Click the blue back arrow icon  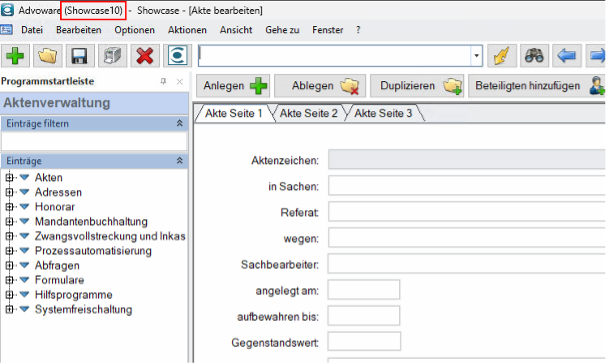click(x=567, y=56)
